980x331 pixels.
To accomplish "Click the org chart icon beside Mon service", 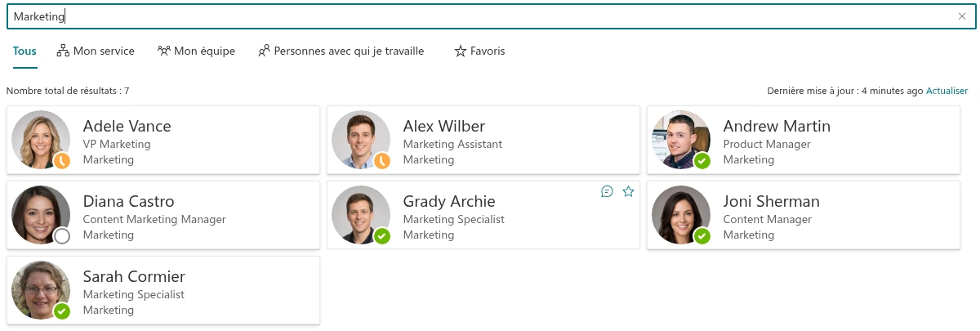I will 63,51.
